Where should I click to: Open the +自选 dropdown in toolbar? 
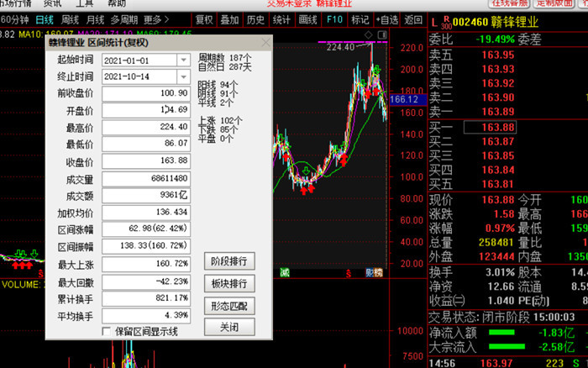(x=386, y=19)
